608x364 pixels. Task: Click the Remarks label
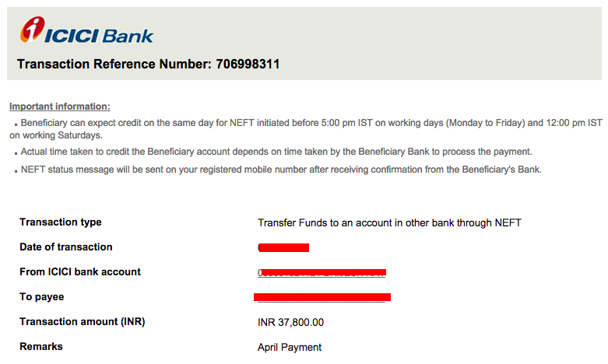41,347
